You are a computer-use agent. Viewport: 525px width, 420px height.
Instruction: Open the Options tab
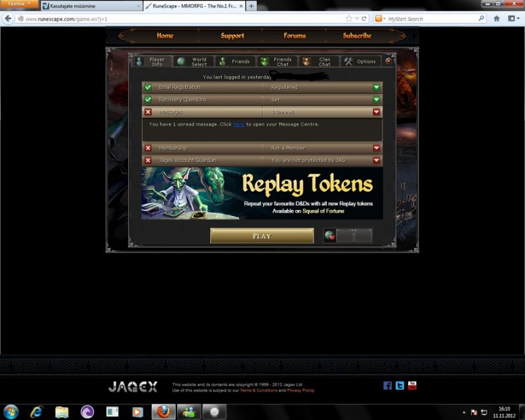click(361, 62)
